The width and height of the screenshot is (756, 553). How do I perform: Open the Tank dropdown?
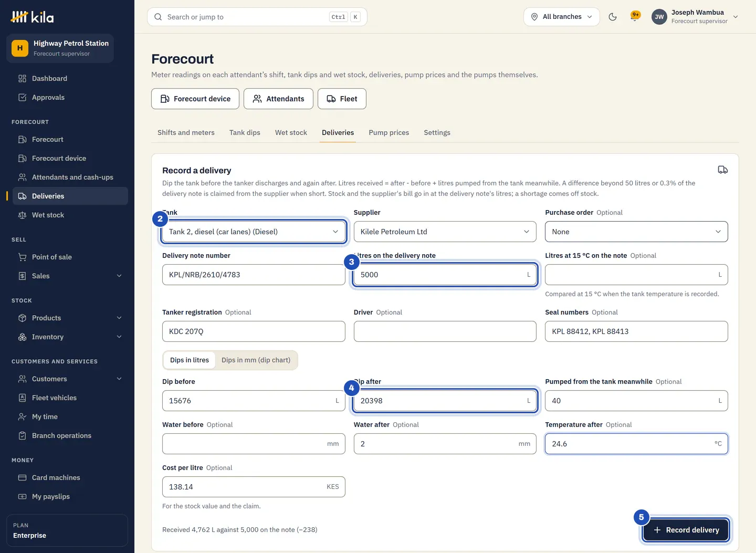click(254, 232)
